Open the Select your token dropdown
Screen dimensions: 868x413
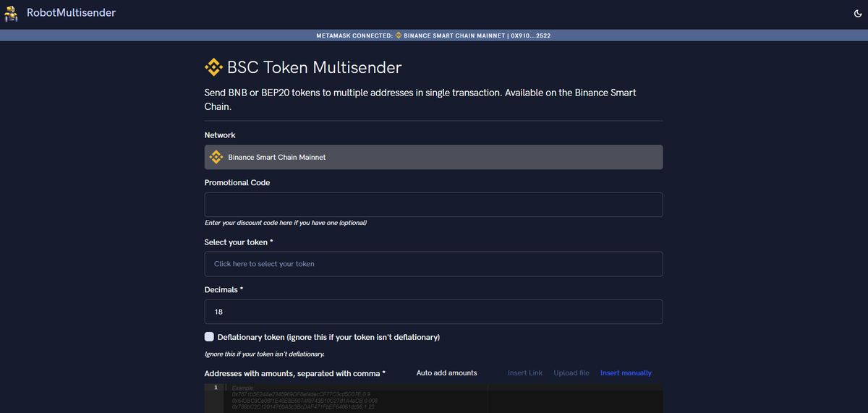[433, 264]
